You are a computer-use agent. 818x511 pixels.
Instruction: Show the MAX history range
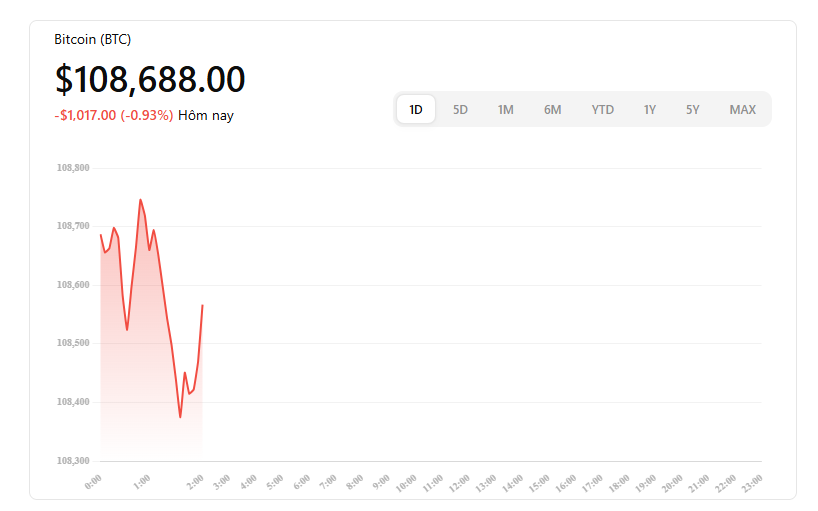tap(742, 110)
